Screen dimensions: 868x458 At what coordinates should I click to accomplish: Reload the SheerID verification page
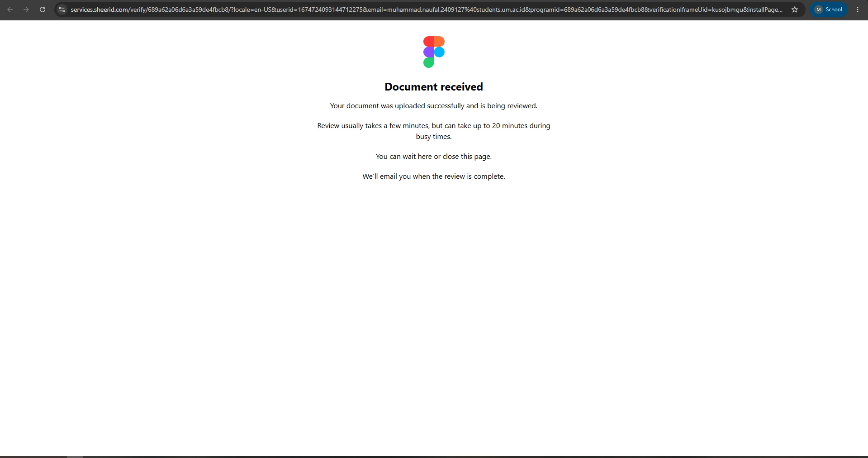43,10
